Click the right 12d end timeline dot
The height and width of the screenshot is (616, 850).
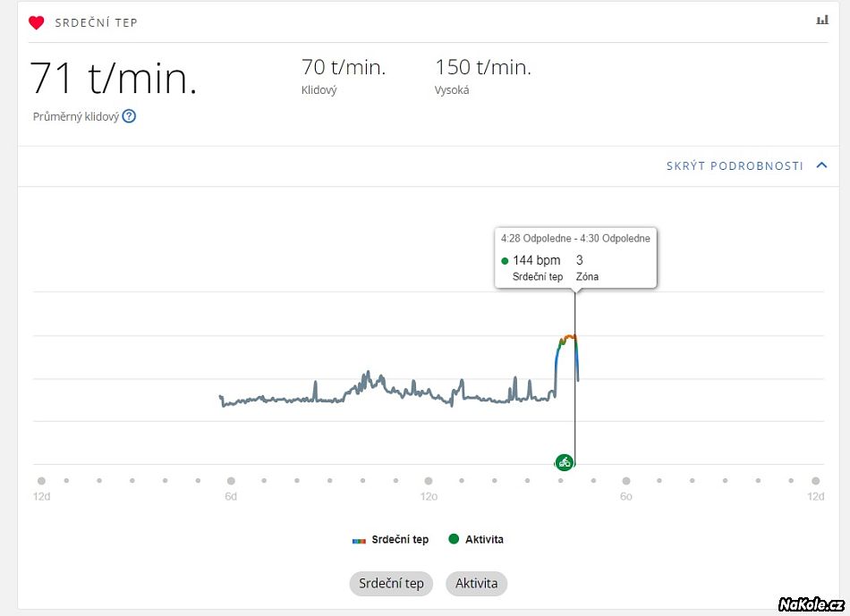click(x=816, y=481)
